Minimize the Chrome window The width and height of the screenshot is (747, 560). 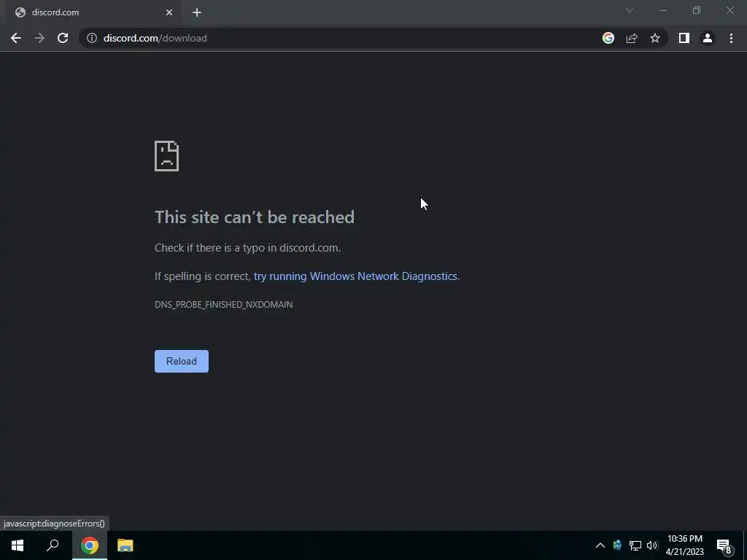click(x=662, y=10)
